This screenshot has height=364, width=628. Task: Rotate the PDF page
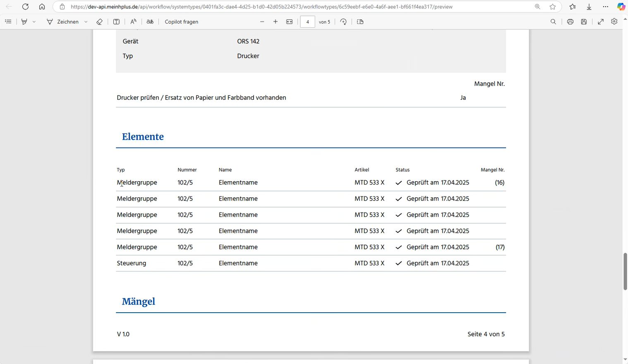click(x=343, y=22)
